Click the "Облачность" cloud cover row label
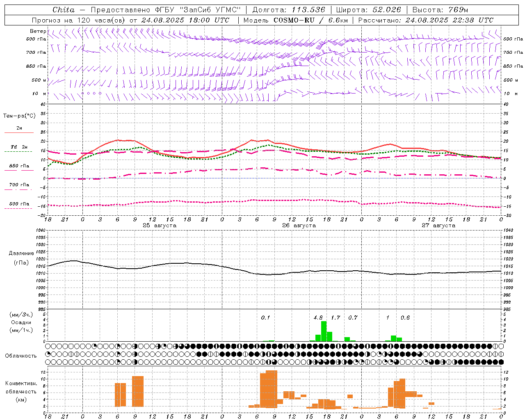 coord(21,356)
